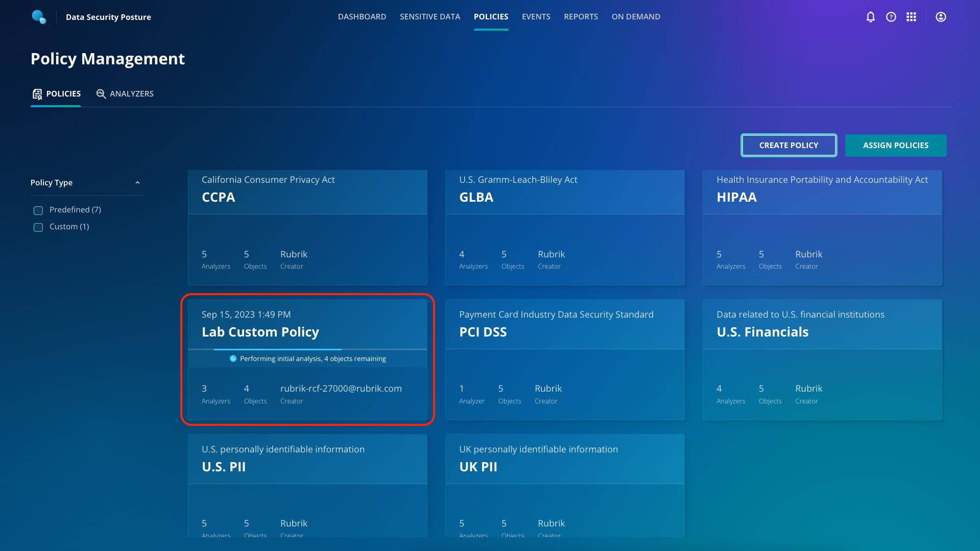980x551 pixels.
Task: Enable the Custom (1) filter checkbox
Action: point(38,227)
